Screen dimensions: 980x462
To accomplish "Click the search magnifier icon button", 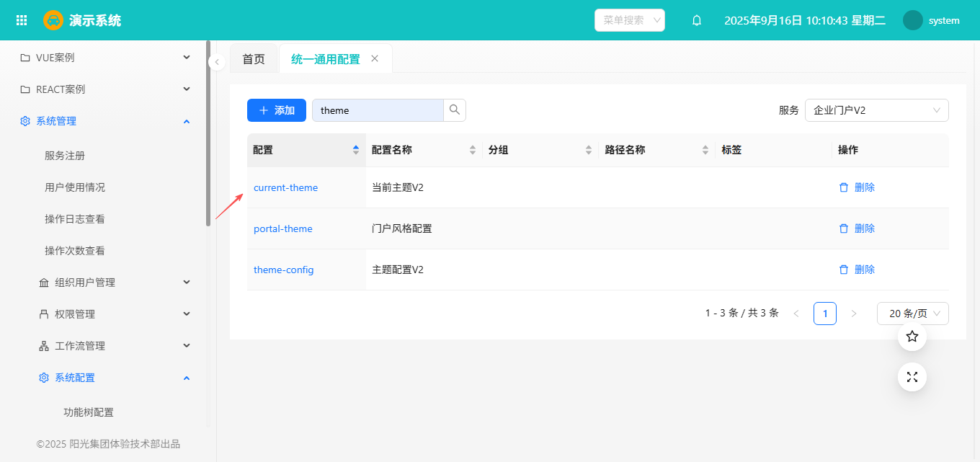I will pyautogui.click(x=455, y=110).
